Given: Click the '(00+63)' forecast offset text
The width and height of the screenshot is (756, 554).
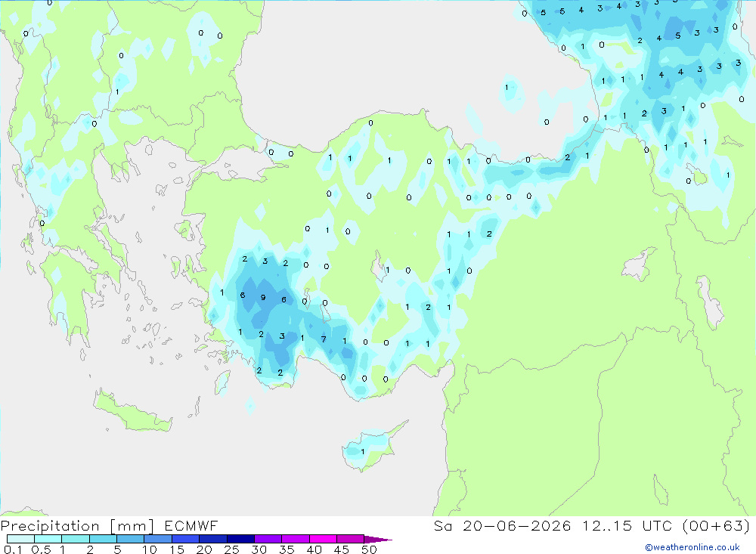Looking at the screenshot, I should [x=717, y=525].
